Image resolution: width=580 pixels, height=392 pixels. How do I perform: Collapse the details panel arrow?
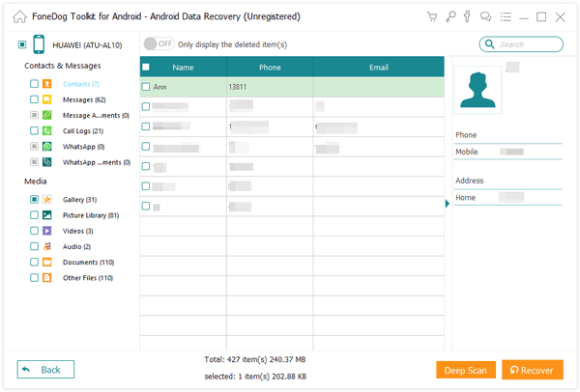click(448, 203)
